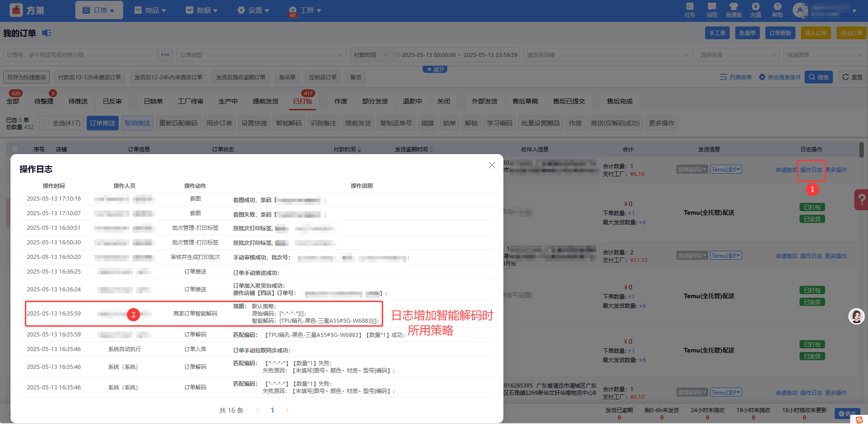Viewport: 868px width, 424px height.
Task: Click the 重置 reset button
Action: click(852, 77)
